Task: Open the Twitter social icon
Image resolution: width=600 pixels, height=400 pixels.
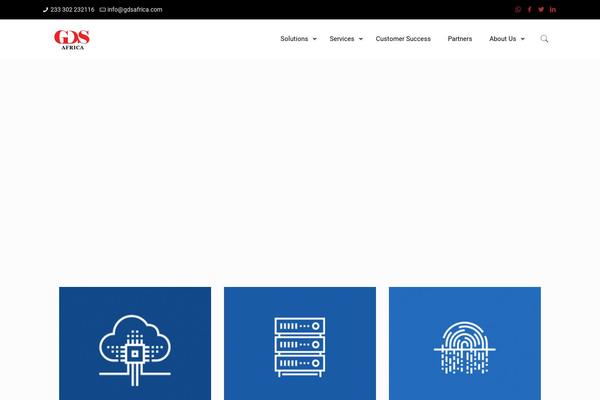Action: tap(541, 10)
